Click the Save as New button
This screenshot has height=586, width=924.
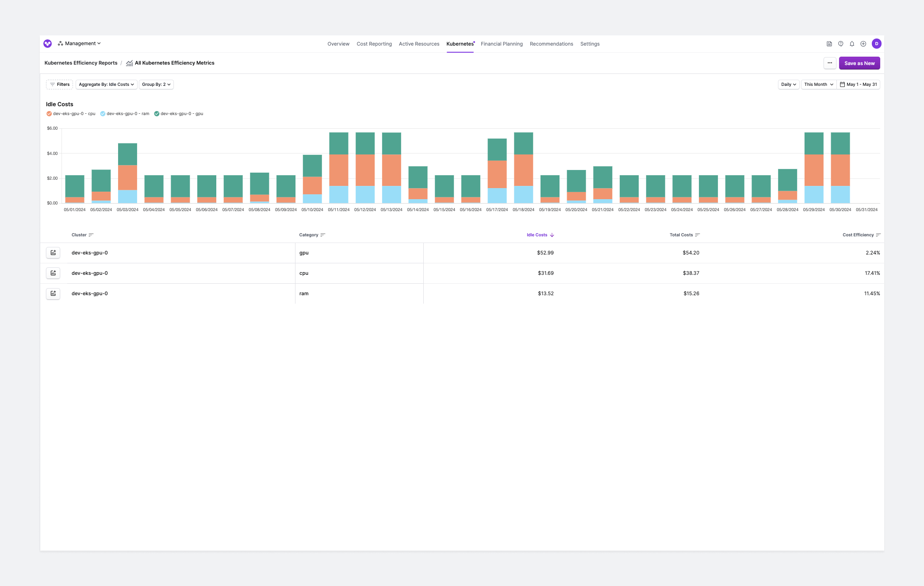point(859,63)
